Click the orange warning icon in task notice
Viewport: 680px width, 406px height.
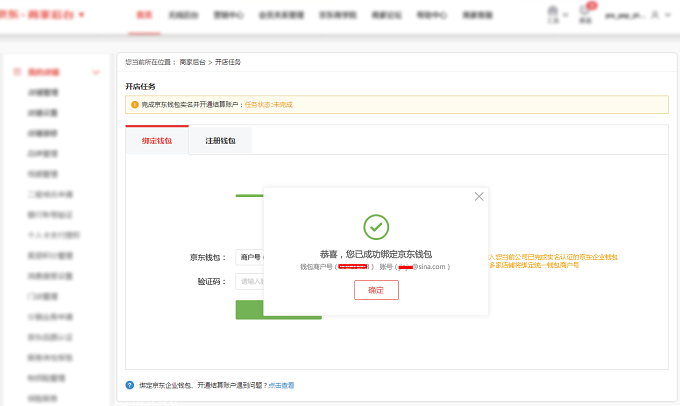[134, 105]
